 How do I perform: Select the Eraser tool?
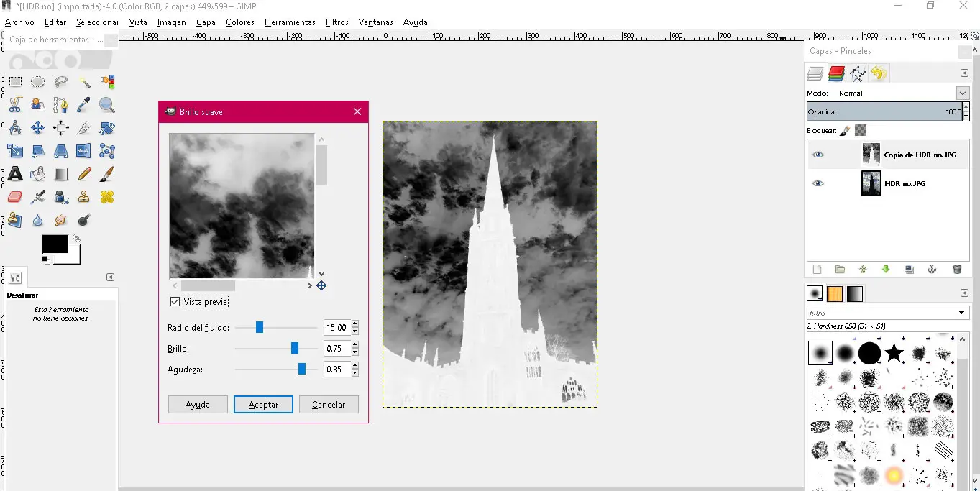point(15,197)
